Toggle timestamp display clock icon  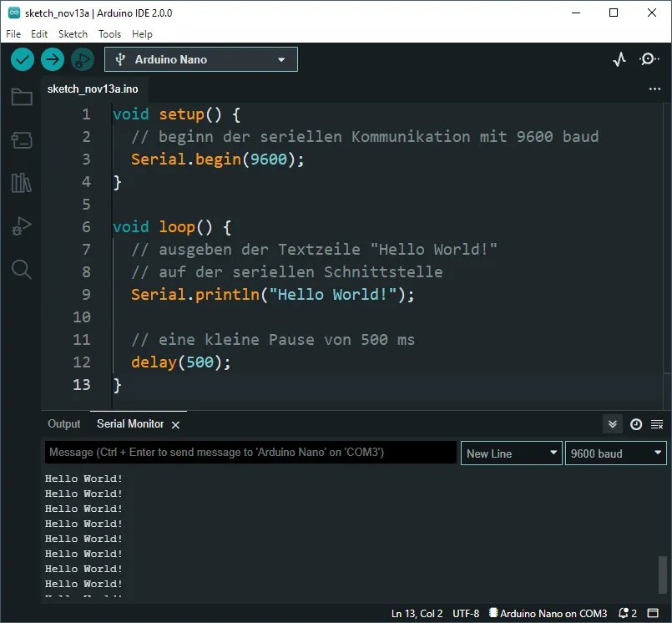(x=636, y=424)
